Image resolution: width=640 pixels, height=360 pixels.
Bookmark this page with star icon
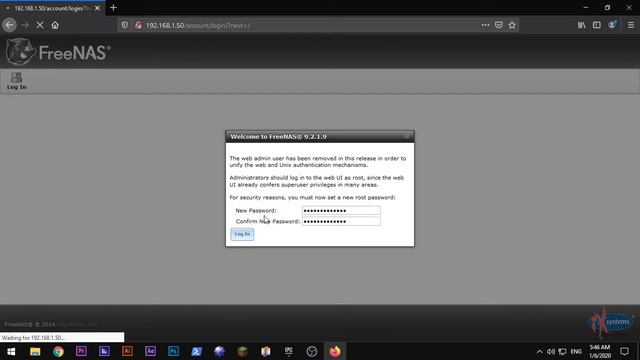point(512,25)
